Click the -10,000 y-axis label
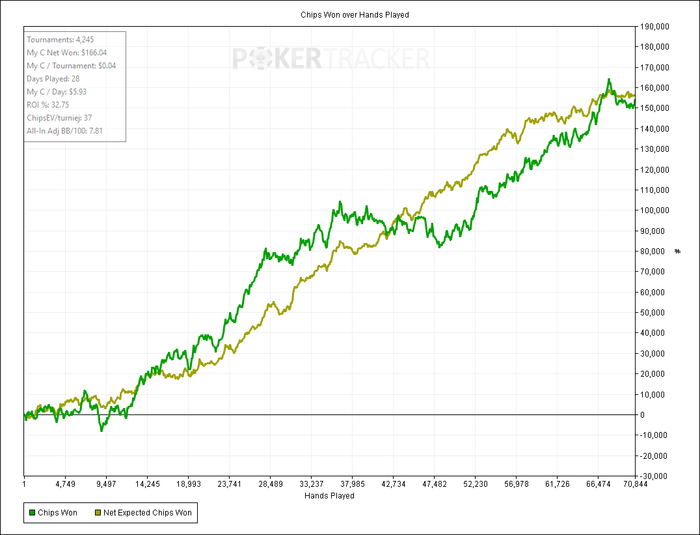The height and width of the screenshot is (535, 700). point(654,435)
